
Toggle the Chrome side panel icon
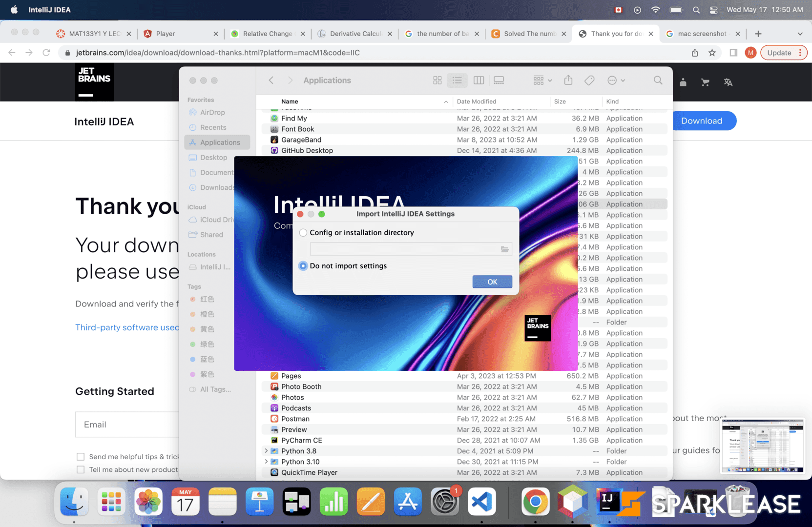point(733,53)
